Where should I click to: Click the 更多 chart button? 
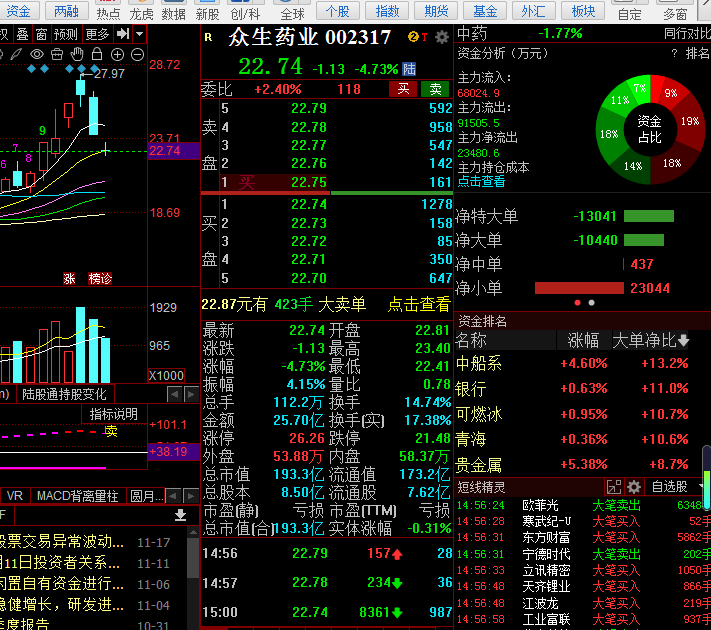97,34
